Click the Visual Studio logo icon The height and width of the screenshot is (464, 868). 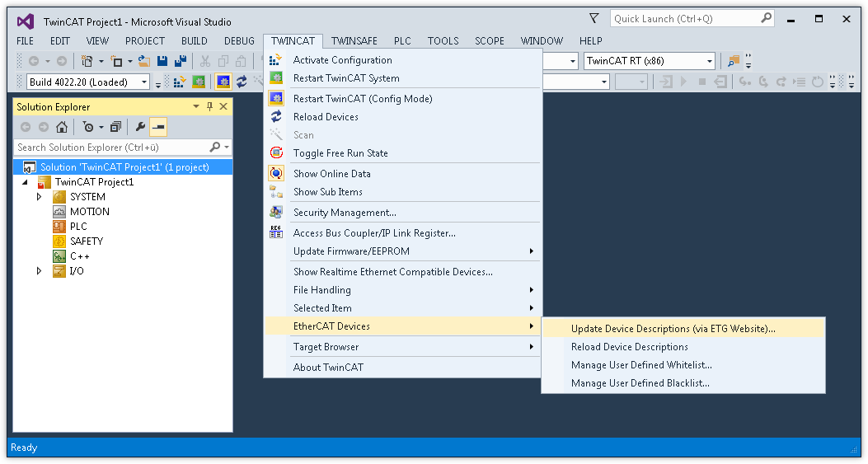pos(26,21)
